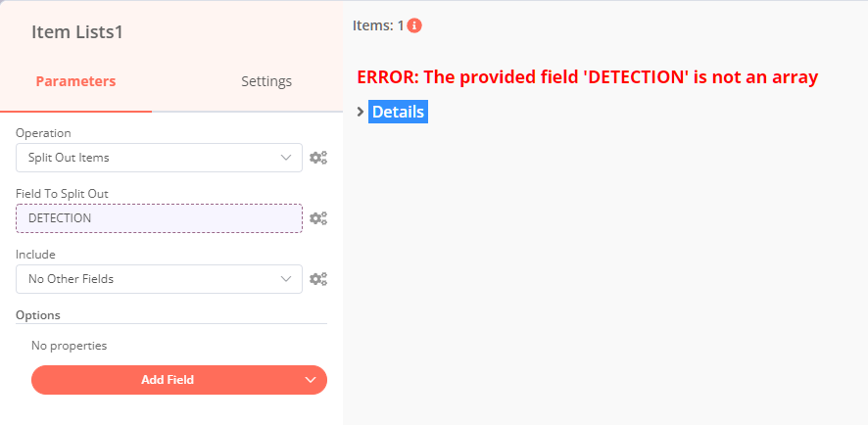Expand the error Details arrow
Viewport: 868px width, 425px height.
(x=361, y=113)
